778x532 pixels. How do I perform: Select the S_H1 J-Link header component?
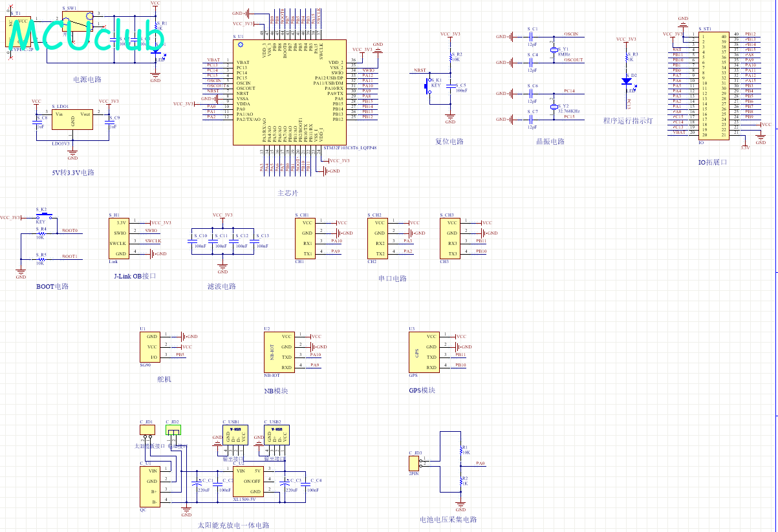coord(119,239)
